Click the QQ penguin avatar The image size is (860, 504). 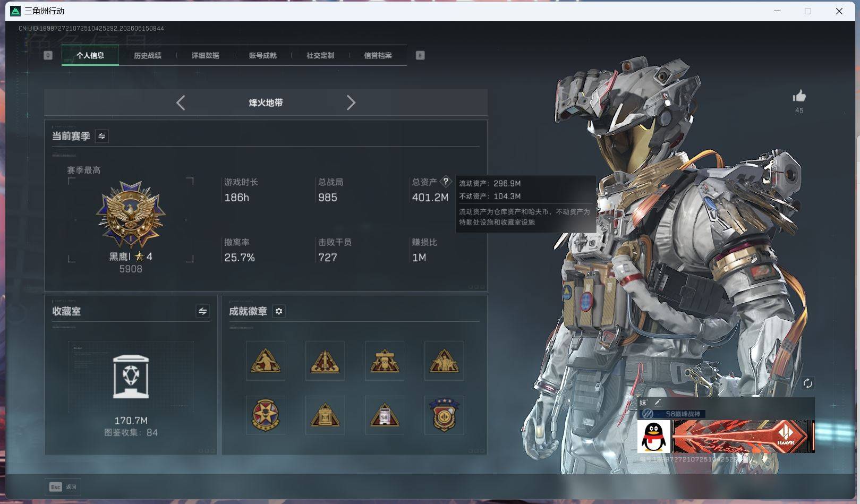[x=654, y=437]
